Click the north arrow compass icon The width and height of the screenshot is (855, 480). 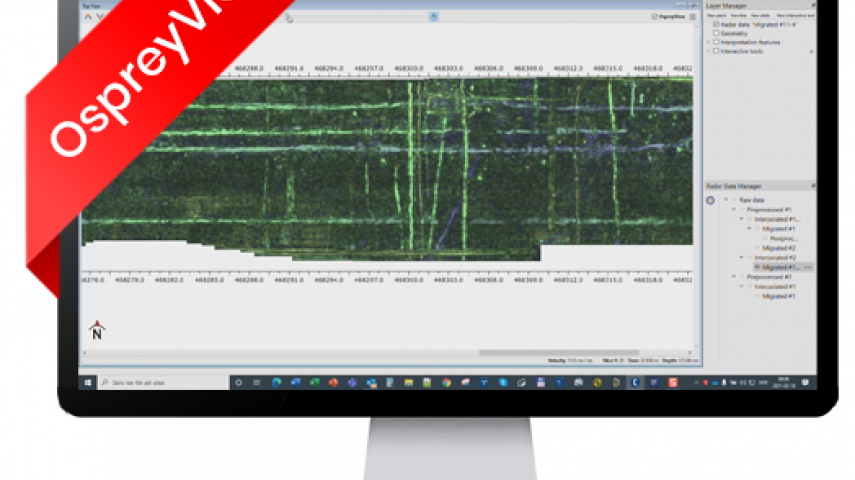click(97, 330)
